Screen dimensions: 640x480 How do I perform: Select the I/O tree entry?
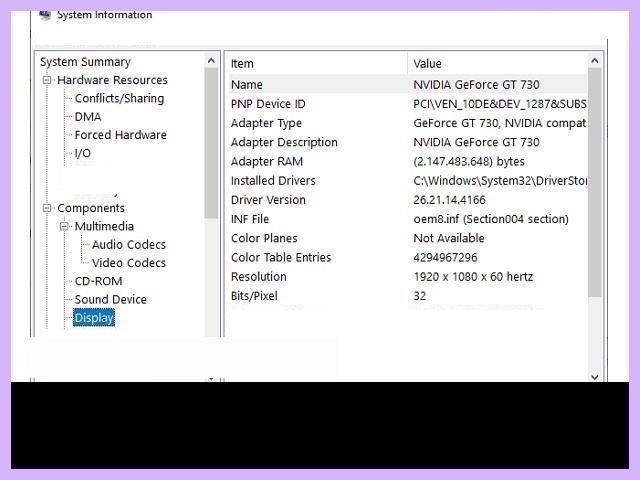[83, 153]
